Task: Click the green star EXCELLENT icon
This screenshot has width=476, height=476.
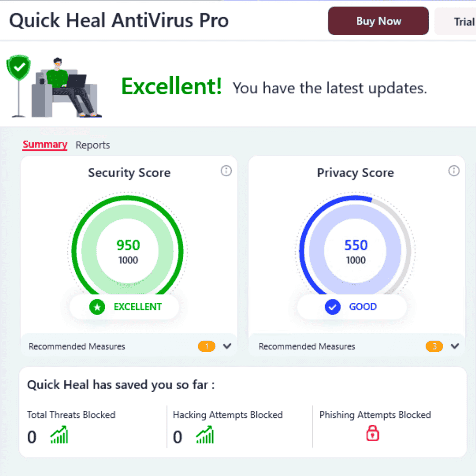Action: pyautogui.click(x=97, y=307)
